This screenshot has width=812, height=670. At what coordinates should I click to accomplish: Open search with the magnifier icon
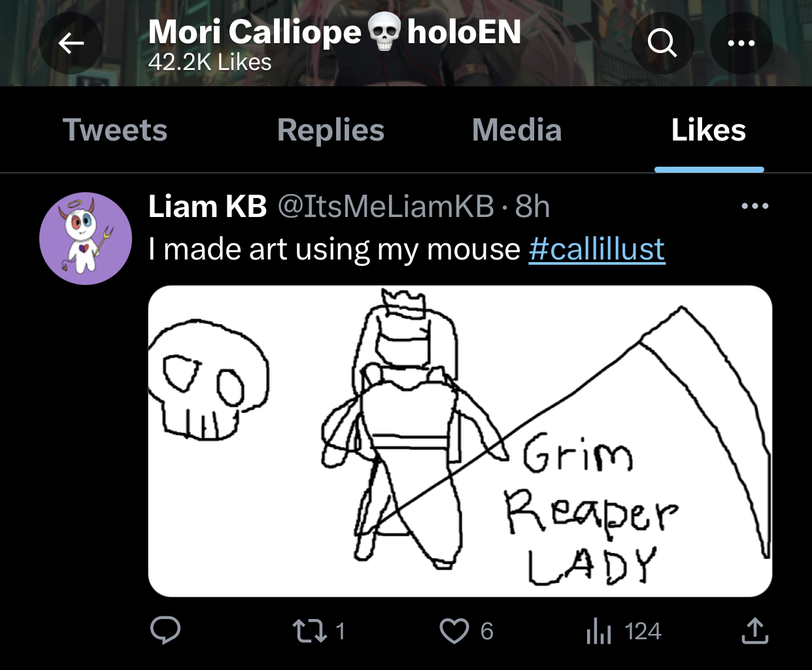(662, 43)
